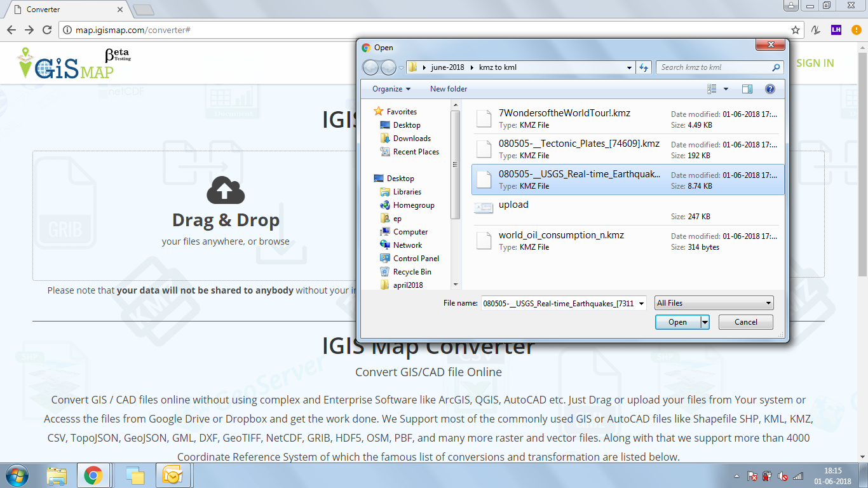
Task: Refresh the folder path in dialog
Action: (x=644, y=67)
